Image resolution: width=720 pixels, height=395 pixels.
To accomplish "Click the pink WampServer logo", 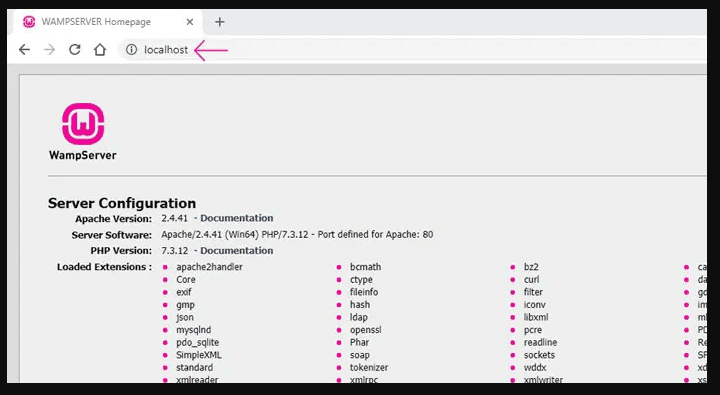I will (x=83, y=124).
